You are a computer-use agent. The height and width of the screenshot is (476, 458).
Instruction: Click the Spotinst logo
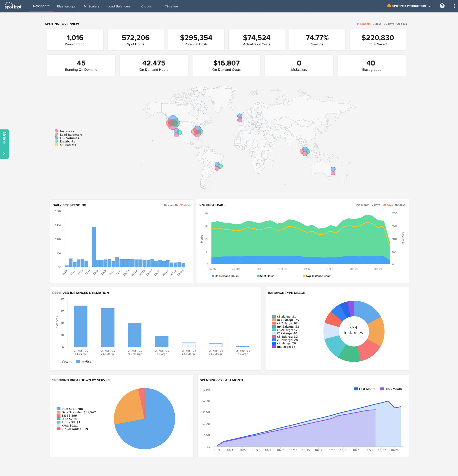tap(13, 6)
